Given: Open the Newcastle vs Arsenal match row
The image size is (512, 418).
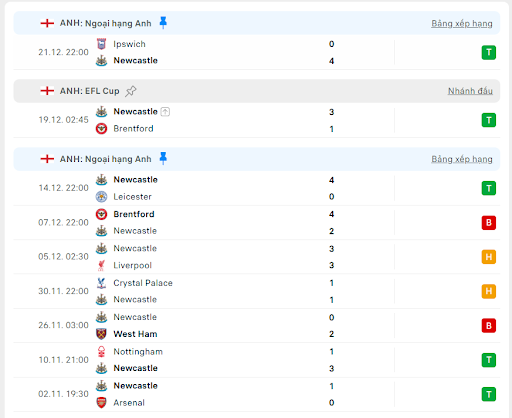Looking at the screenshot, I should point(257,394).
